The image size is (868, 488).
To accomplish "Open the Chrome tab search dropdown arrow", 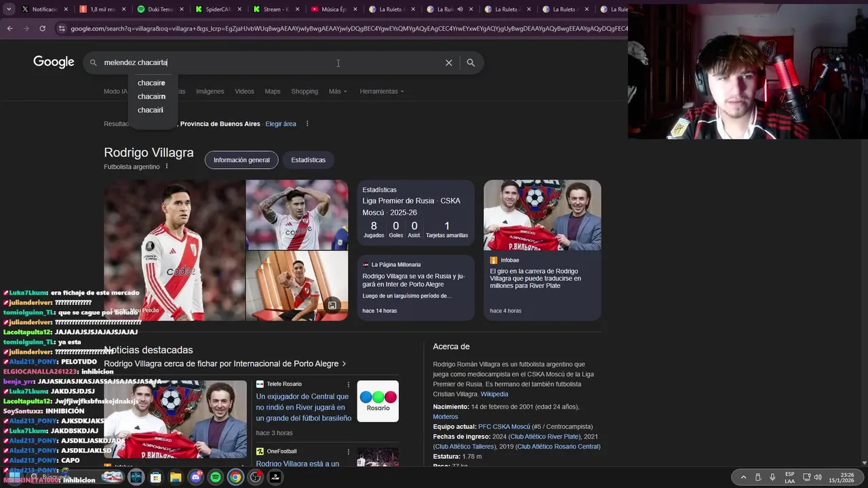I will tap(9, 9).
